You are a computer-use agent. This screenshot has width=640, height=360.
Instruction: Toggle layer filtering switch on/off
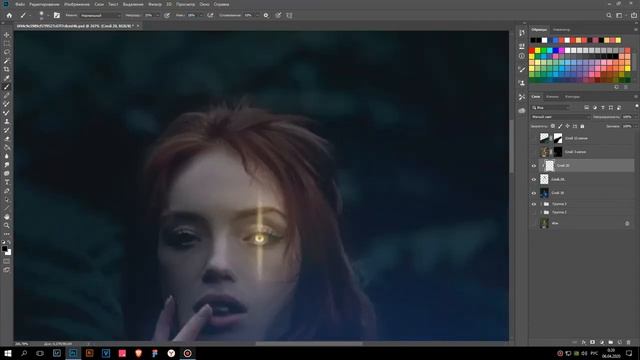[636, 107]
